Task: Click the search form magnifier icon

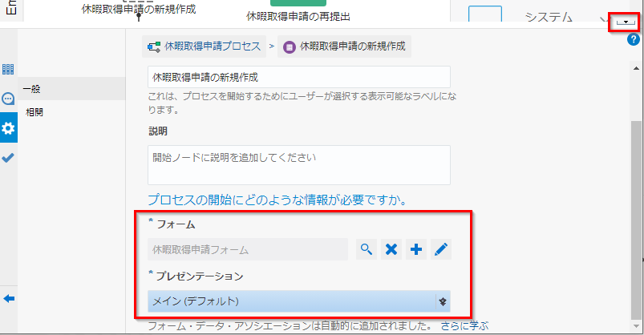Action: click(x=366, y=249)
